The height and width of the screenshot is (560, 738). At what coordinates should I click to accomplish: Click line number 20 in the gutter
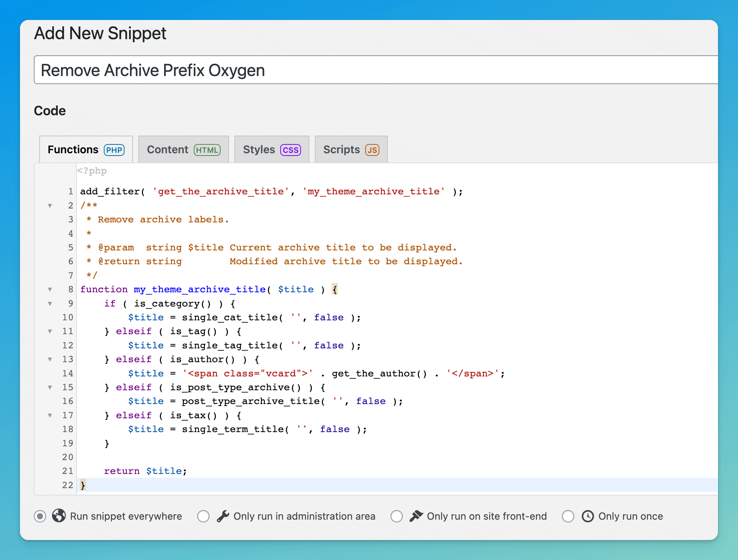[68, 457]
